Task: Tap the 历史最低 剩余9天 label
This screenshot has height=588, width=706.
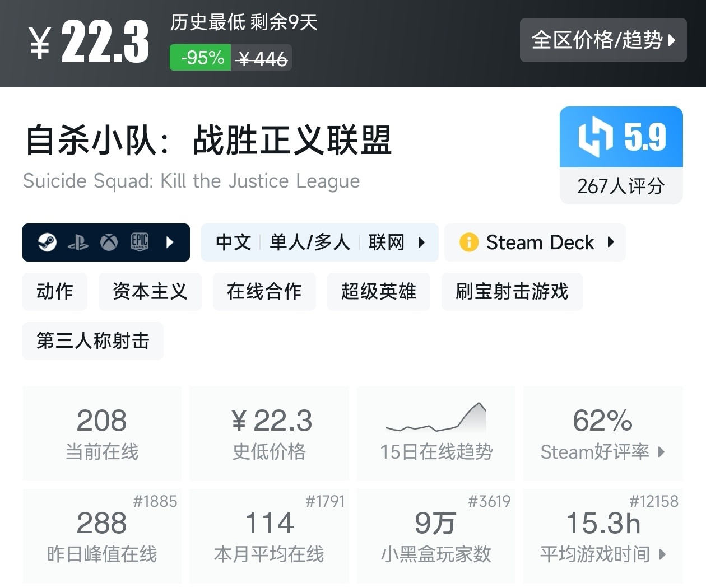Action: (x=244, y=22)
